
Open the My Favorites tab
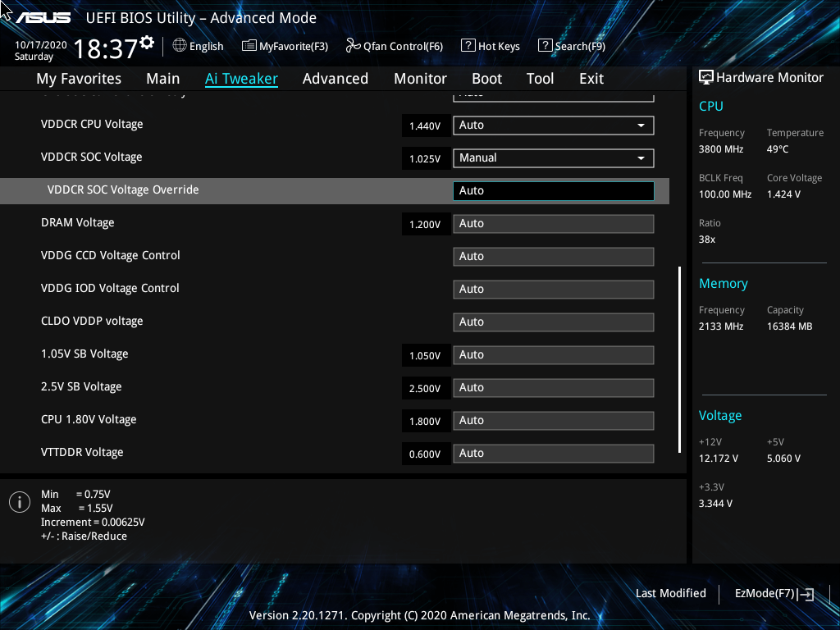(79, 79)
